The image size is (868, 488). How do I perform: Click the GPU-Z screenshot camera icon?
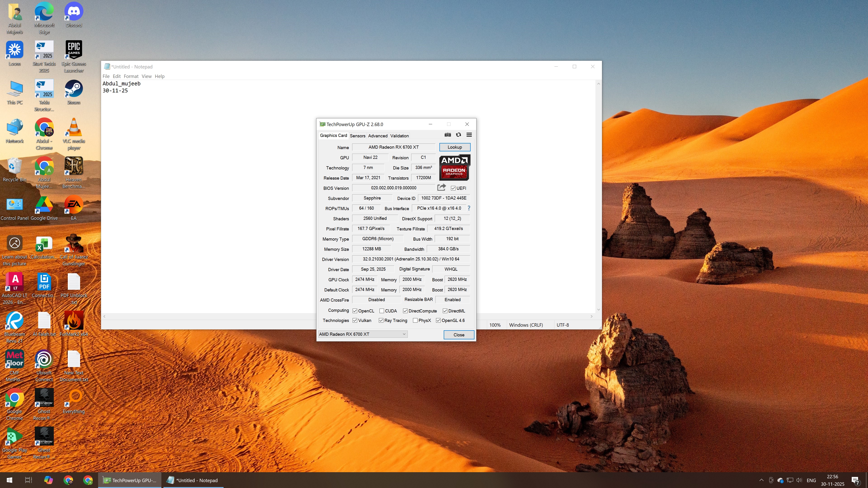coord(448,135)
